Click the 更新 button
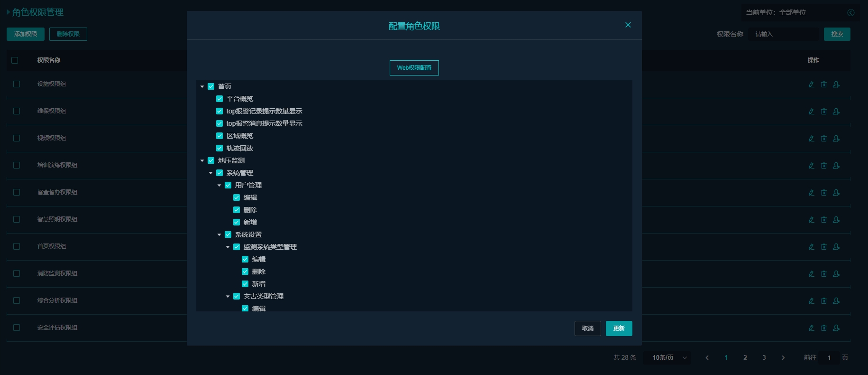The image size is (868, 375). [x=619, y=328]
